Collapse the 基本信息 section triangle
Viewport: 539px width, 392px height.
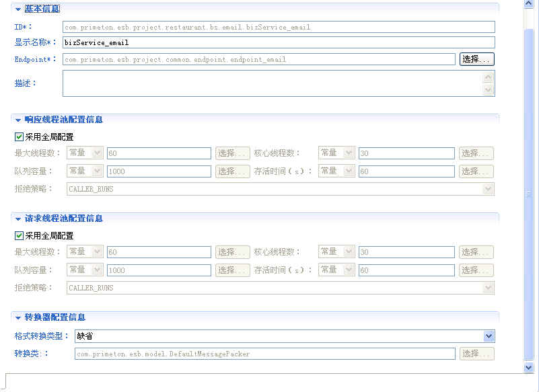click(18, 9)
